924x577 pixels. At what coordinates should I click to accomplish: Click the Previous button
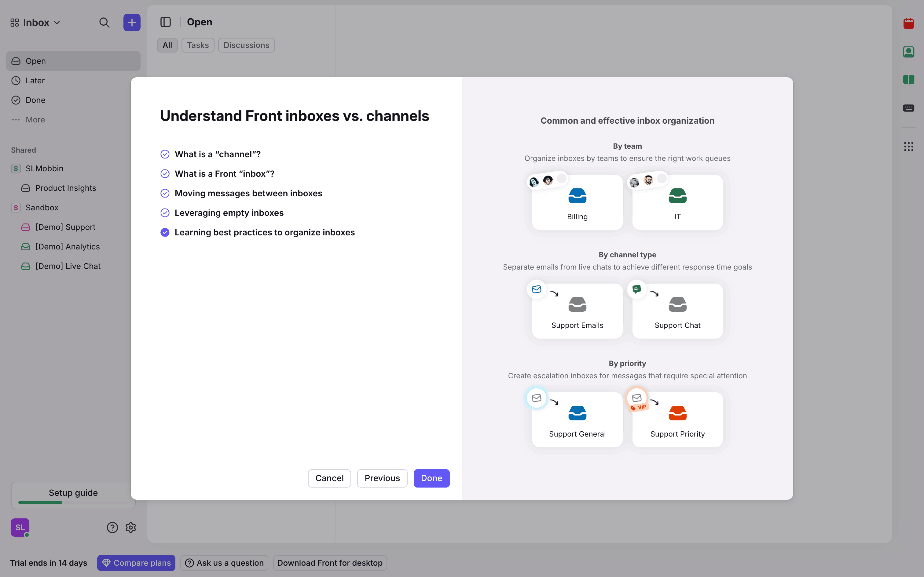[x=382, y=478]
